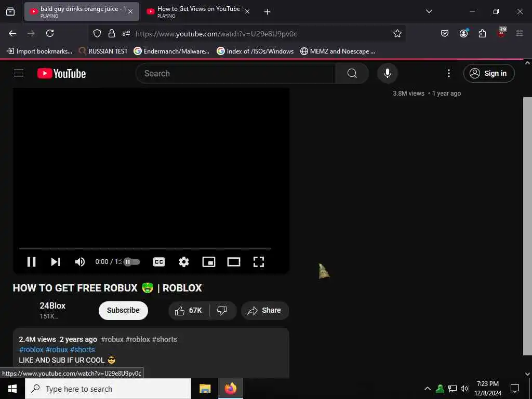The height and width of the screenshot is (399, 532).
Task: Open File Explorer from the taskbar
Action: click(205, 389)
